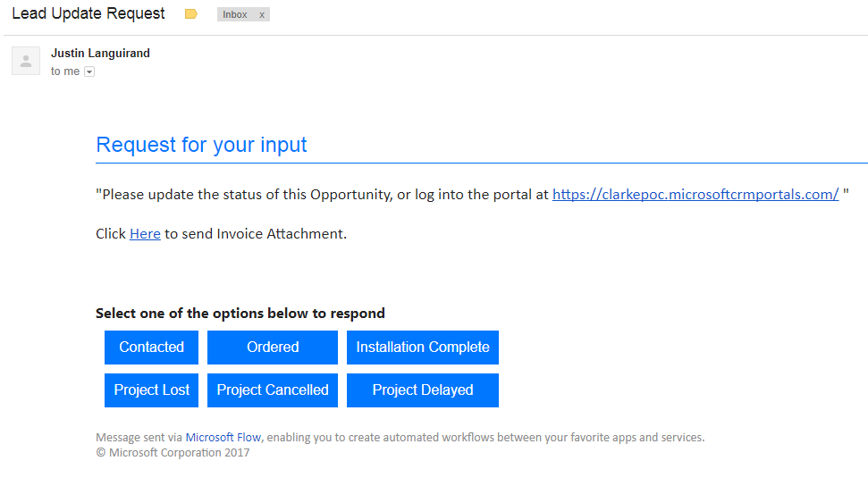Open the clarkepoc.microsoftcrmportals.com portal link
868x486 pixels.
click(695, 194)
